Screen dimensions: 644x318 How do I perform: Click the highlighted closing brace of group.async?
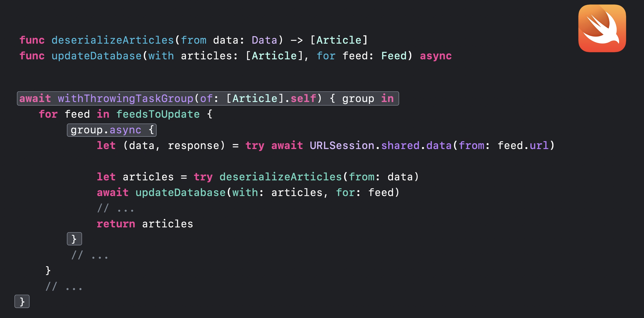74,239
